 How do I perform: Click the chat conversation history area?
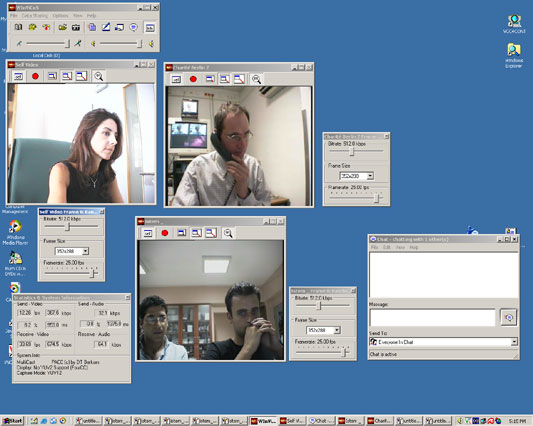444,275
